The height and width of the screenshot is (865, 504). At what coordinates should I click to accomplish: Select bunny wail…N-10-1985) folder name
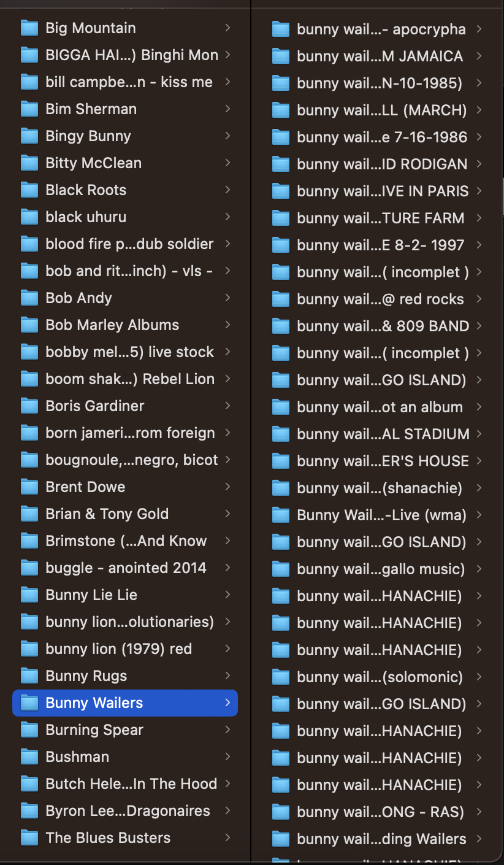pos(380,83)
